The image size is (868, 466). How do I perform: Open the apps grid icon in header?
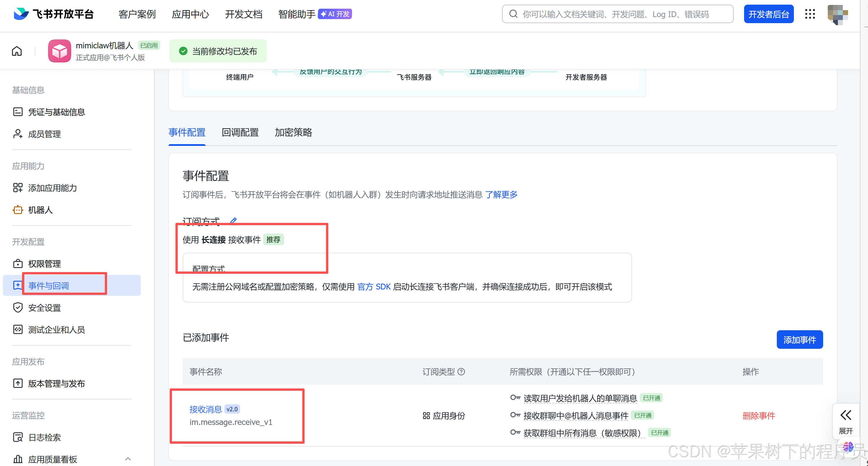(x=810, y=14)
